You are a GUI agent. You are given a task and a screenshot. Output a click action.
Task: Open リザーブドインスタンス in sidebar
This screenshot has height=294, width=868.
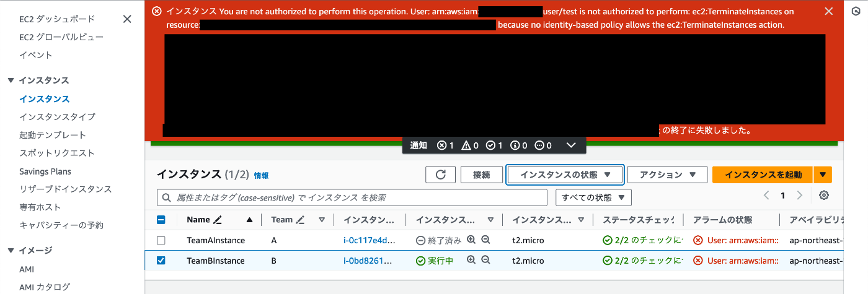coord(66,189)
